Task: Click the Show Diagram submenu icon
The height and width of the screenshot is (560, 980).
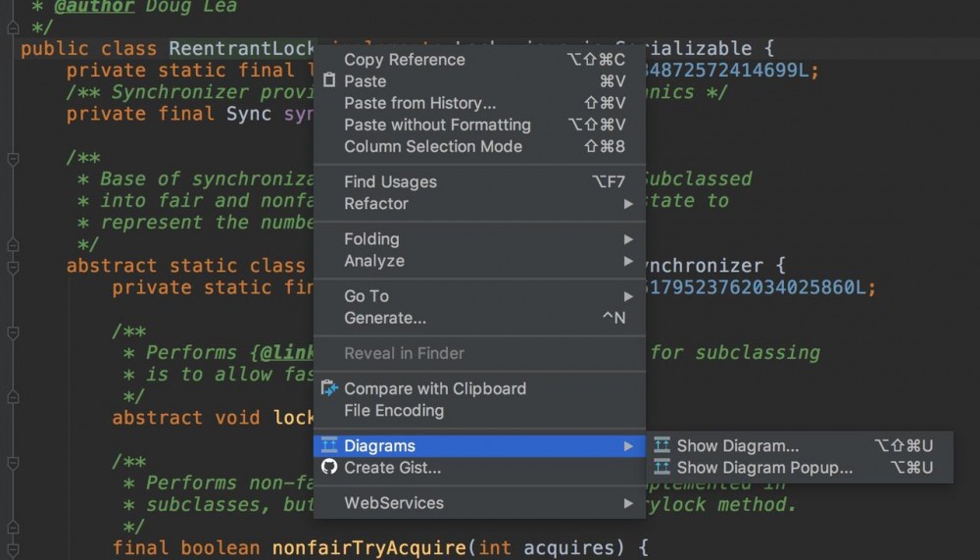Action: 662,446
